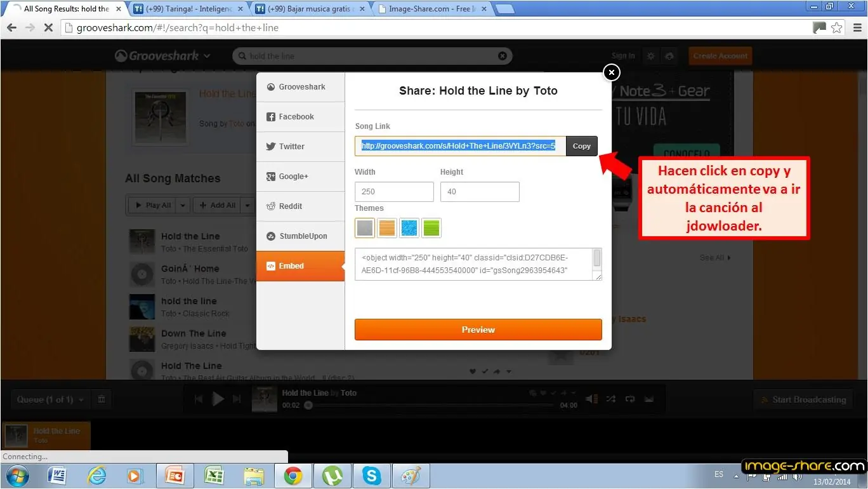This screenshot has width=868, height=489.
Task: Open the settings gear in Grooveshark header
Action: tap(650, 56)
